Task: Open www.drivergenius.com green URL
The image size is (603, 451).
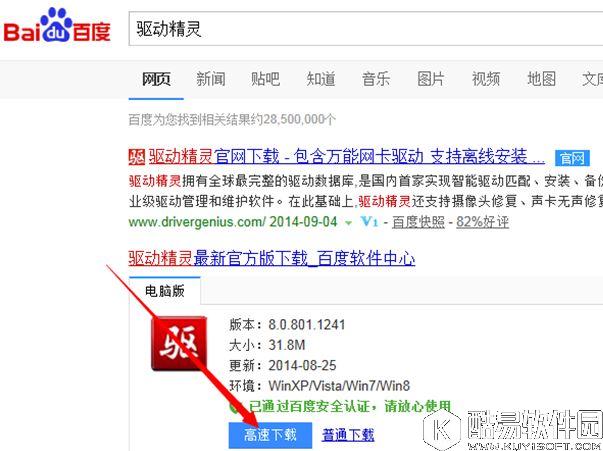Action: point(197,222)
